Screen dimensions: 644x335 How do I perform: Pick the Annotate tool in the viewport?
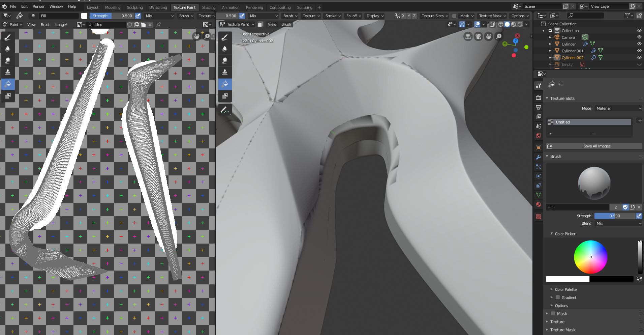point(225,110)
